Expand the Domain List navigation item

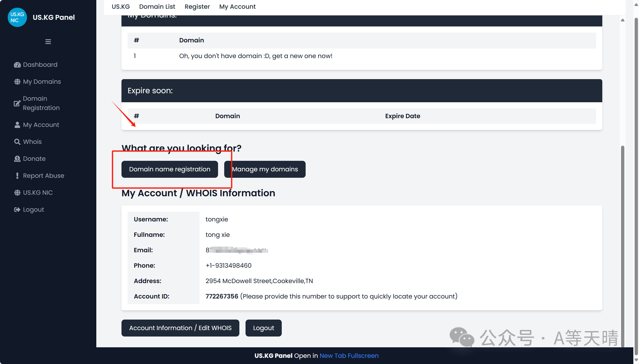point(157,7)
